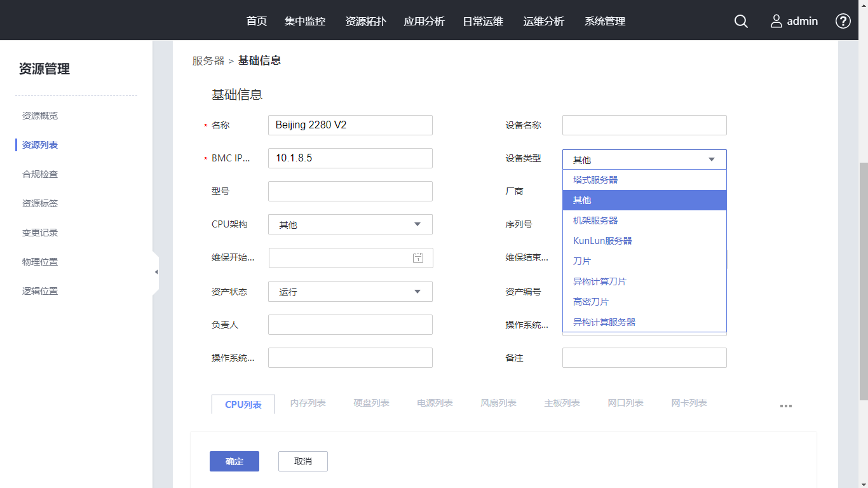
Task: Open the 集中监控 top menu
Action: coord(305,21)
